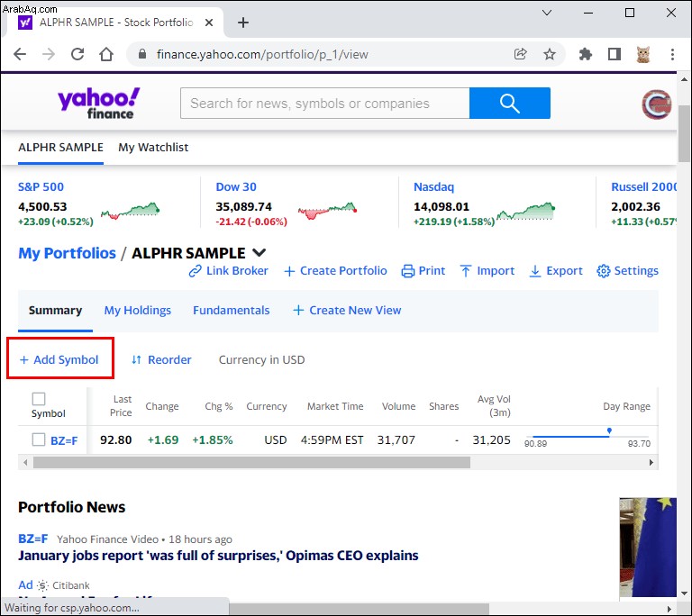Screen dimensions: 692x616
Task: Click Create Portfolio
Action: click(x=335, y=271)
